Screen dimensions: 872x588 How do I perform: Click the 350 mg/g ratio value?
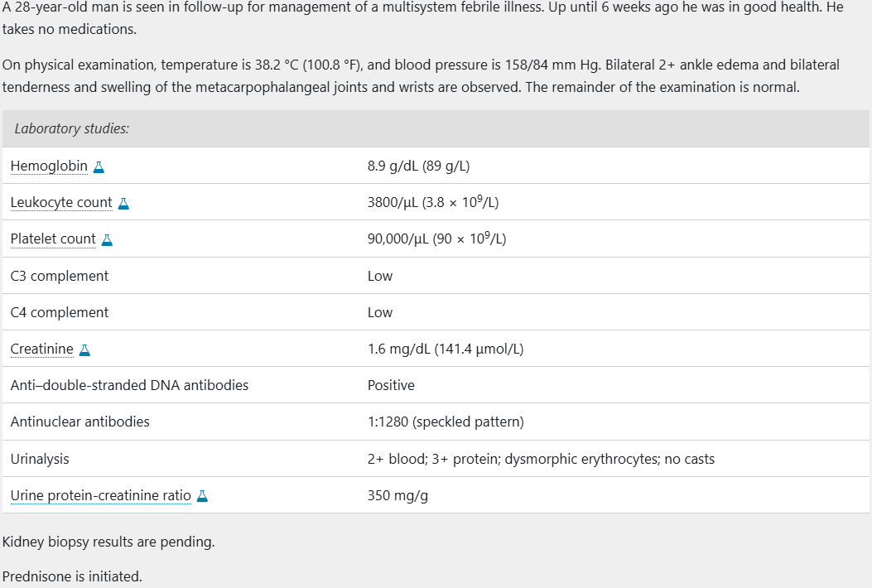tap(397, 495)
